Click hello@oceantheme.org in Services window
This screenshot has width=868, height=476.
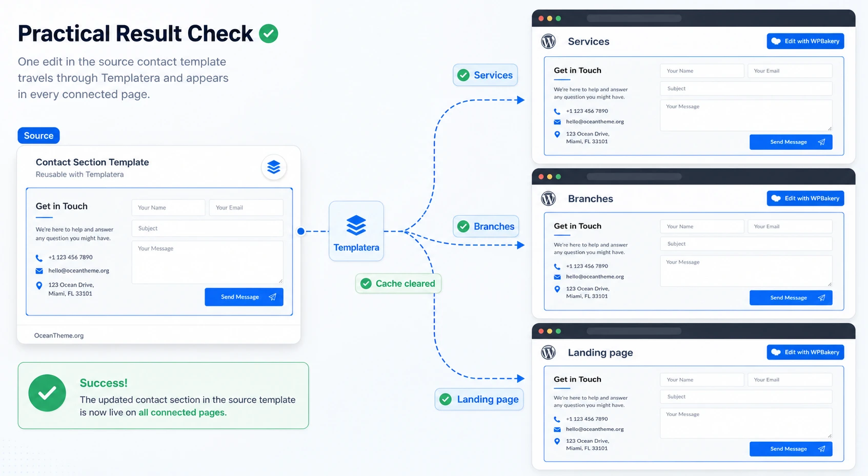coord(595,122)
